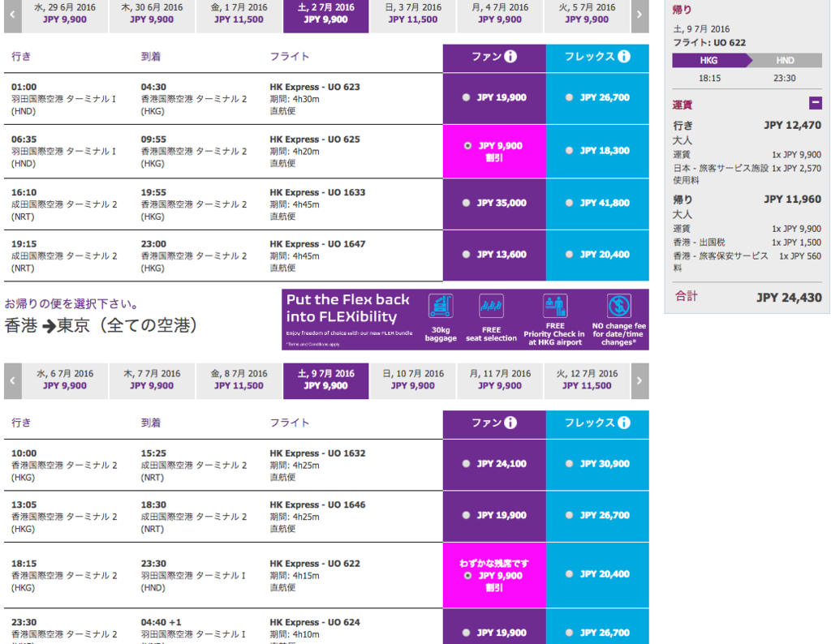
Task: Click the outbound フレックス column header
Action: coord(597,58)
